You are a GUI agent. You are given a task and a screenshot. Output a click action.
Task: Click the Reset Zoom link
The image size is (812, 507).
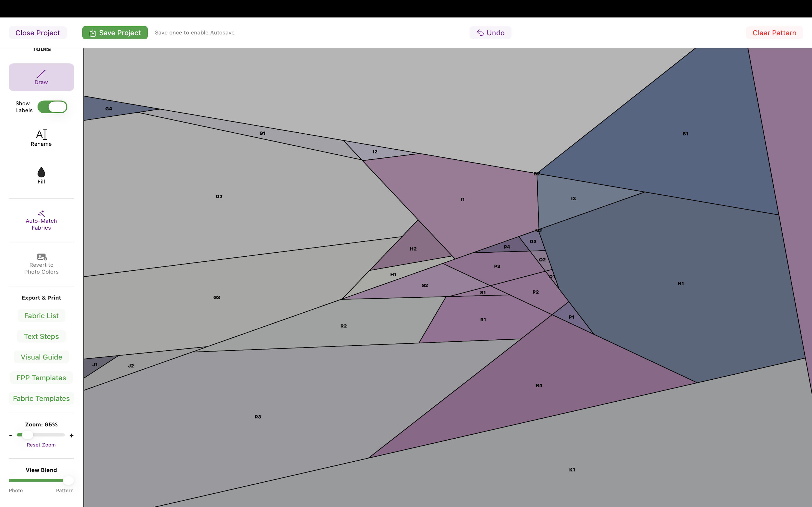[41, 445]
